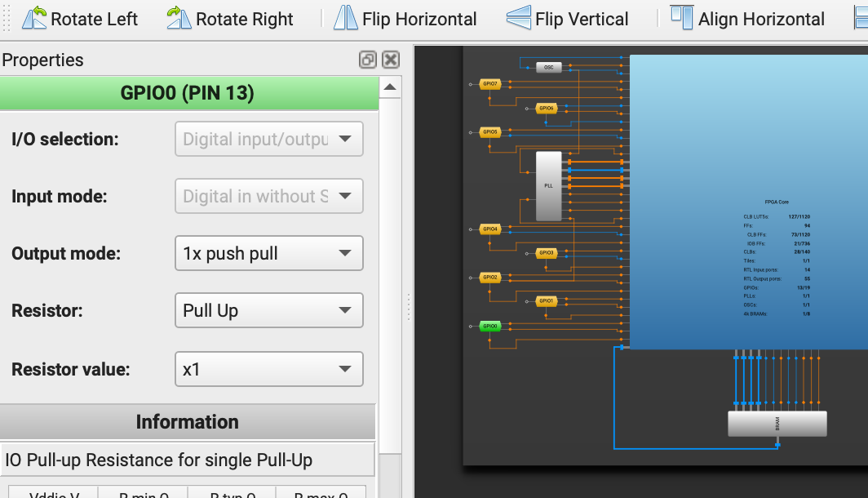Click the Resistor value label

(71, 369)
